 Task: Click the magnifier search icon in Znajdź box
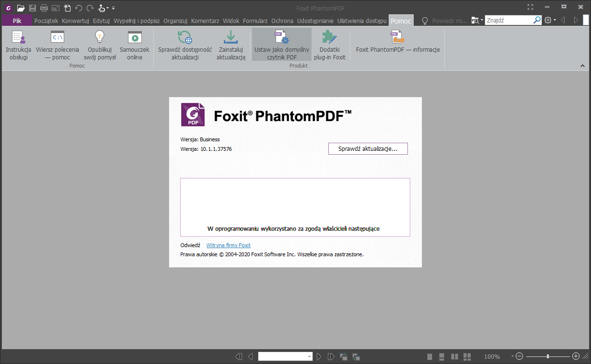point(537,20)
